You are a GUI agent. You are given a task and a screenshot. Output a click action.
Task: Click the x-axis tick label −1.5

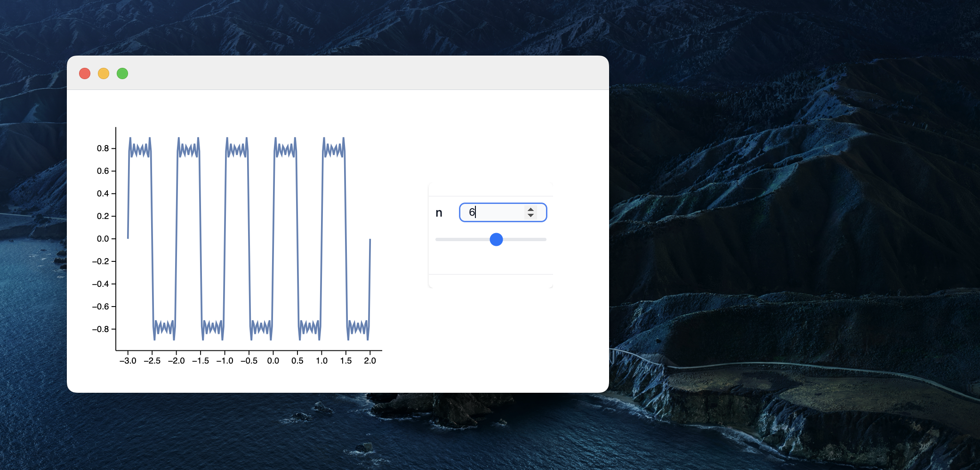coord(200,361)
